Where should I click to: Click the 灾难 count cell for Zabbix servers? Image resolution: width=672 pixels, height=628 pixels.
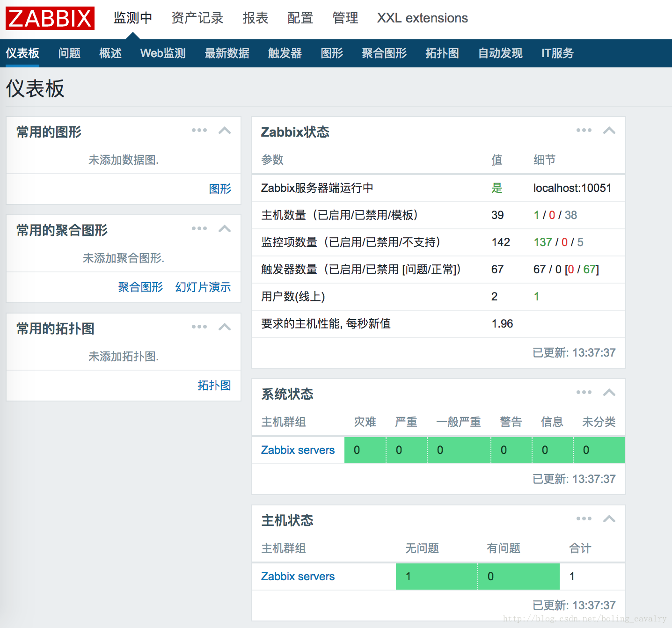pyautogui.click(x=365, y=450)
